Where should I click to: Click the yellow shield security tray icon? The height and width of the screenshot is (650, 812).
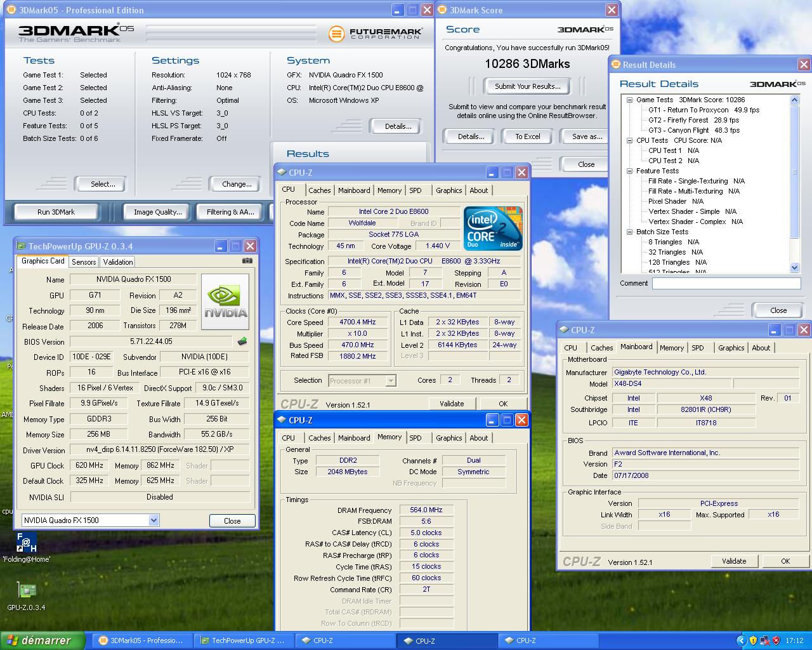coord(753,640)
